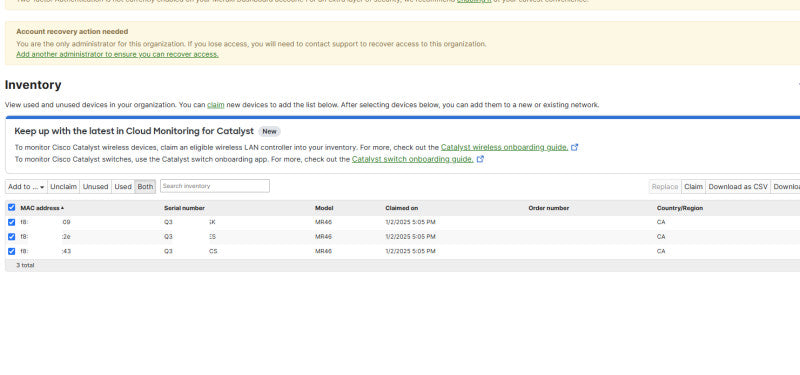
Task: Open external icon beside Catalyst switch onboarding guide
Action: tap(480, 159)
